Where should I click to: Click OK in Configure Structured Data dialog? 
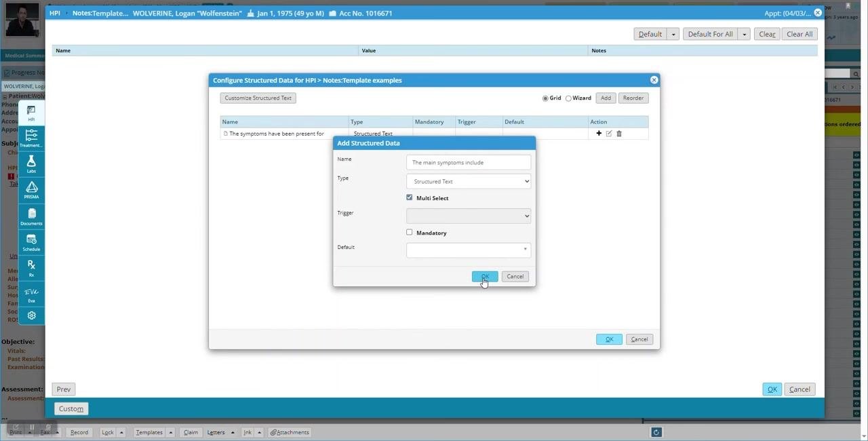point(609,339)
